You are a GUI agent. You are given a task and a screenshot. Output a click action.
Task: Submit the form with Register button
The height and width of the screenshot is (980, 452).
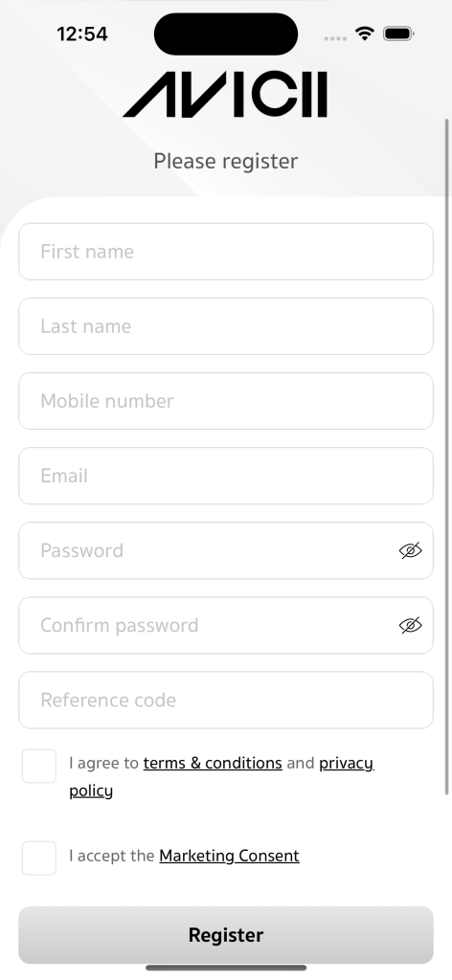tap(226, 935)
